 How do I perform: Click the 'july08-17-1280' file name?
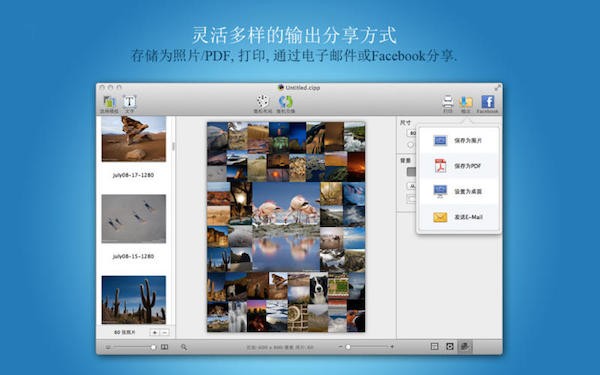click(x=133, y=175)
